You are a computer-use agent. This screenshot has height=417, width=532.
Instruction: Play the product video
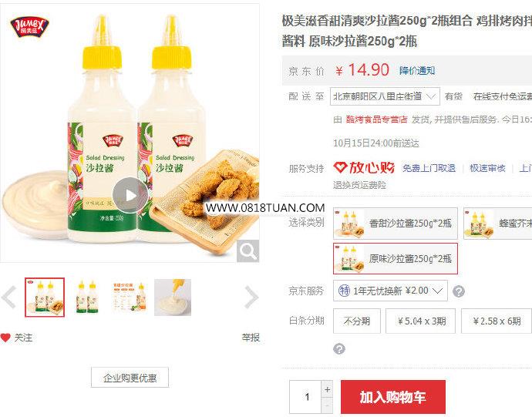(130, 196)
